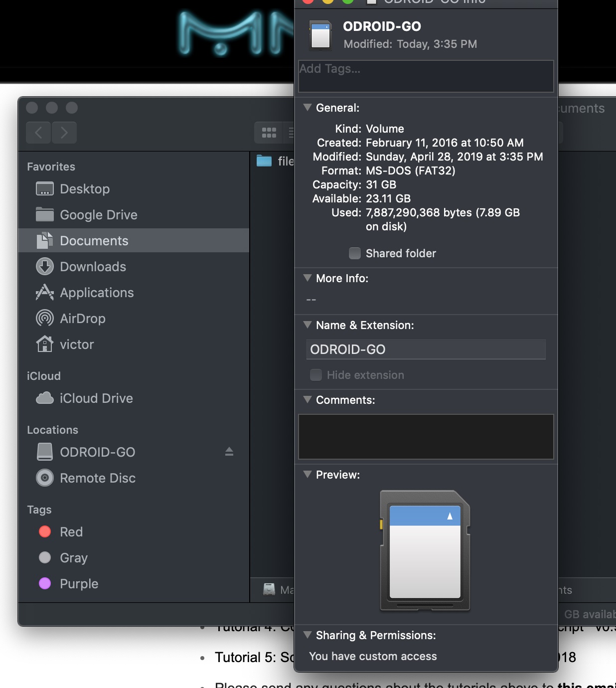Select the Red tag in sidebar
This screenshot has width=616, height=688.
[x=71, y=532]
